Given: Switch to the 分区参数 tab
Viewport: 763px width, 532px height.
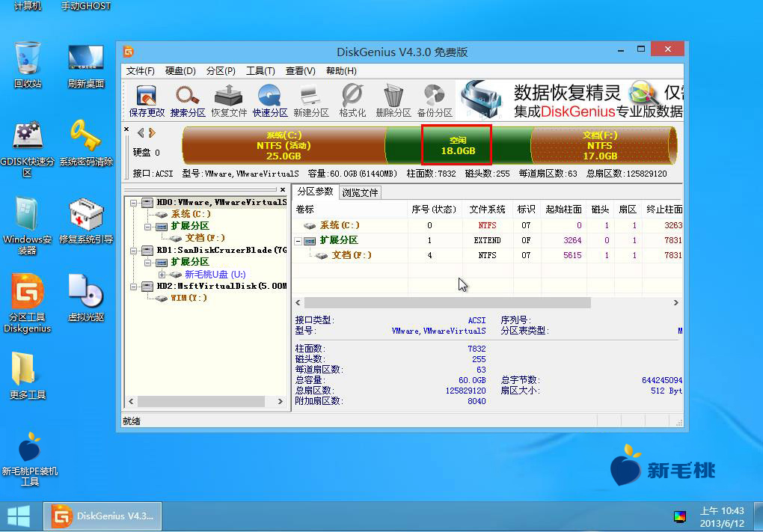Looking at the screenshot, I should click(x=316, y=192).
